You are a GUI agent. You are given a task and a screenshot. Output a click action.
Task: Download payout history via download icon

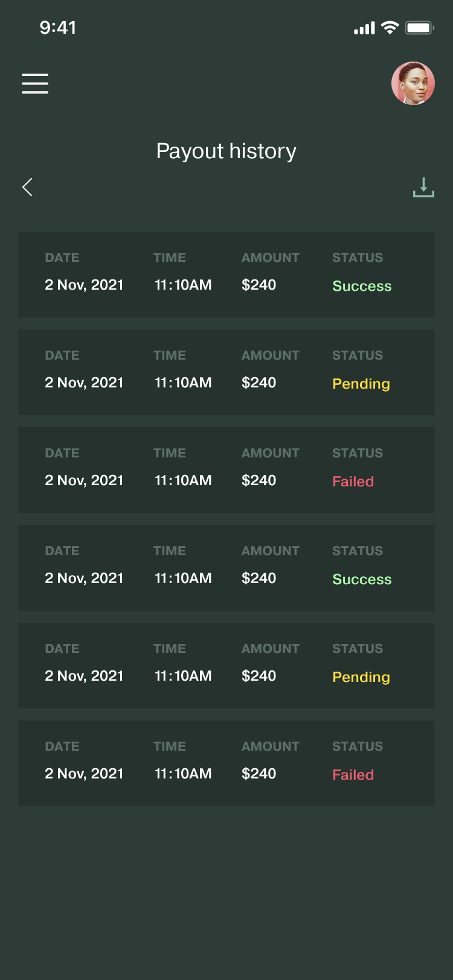tap(423, 187)
